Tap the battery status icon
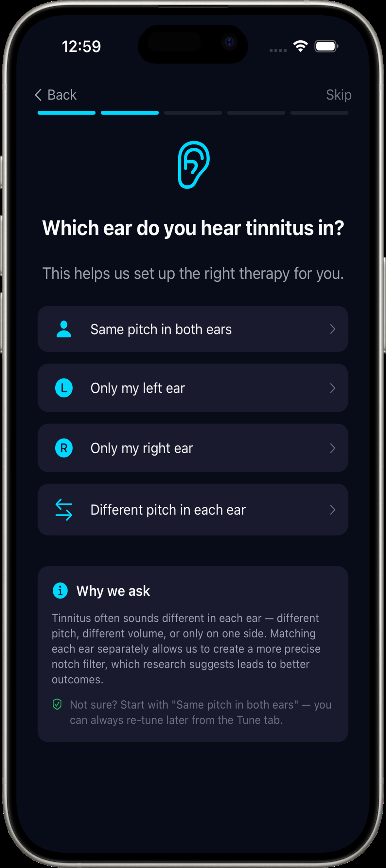The height and width of the screenshot is (868, 386). [326, 46]
